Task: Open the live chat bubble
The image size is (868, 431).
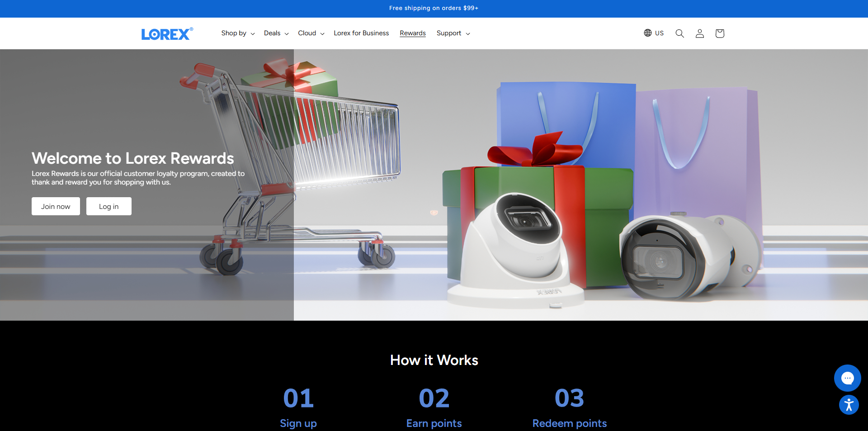Action: pyautogui.click(x=847, y=378)
